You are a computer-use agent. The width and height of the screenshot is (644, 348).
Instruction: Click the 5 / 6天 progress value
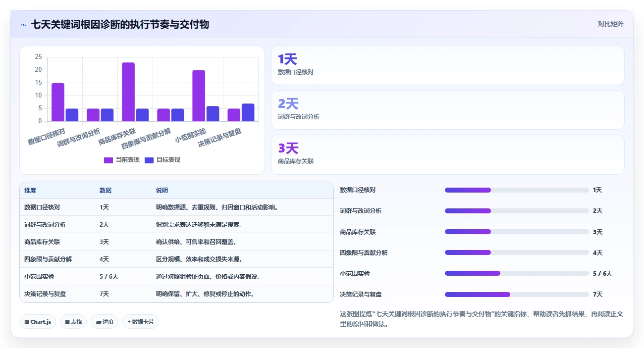602,273
